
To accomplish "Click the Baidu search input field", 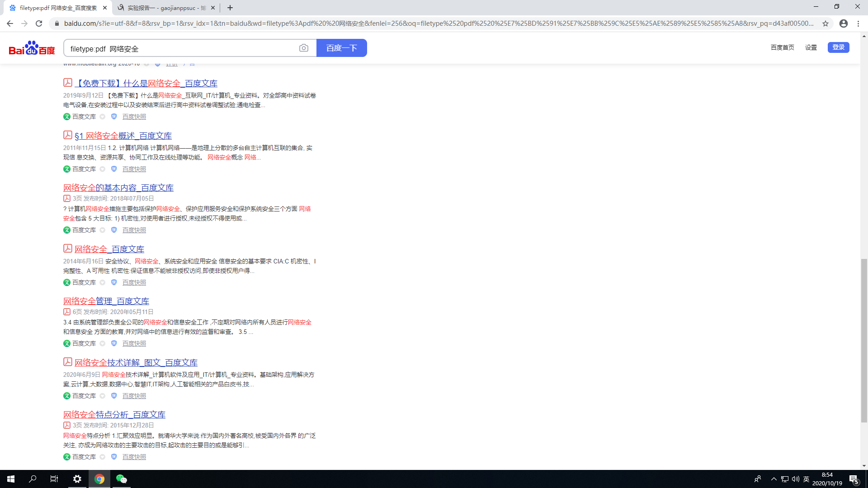I will coord(181,48).
